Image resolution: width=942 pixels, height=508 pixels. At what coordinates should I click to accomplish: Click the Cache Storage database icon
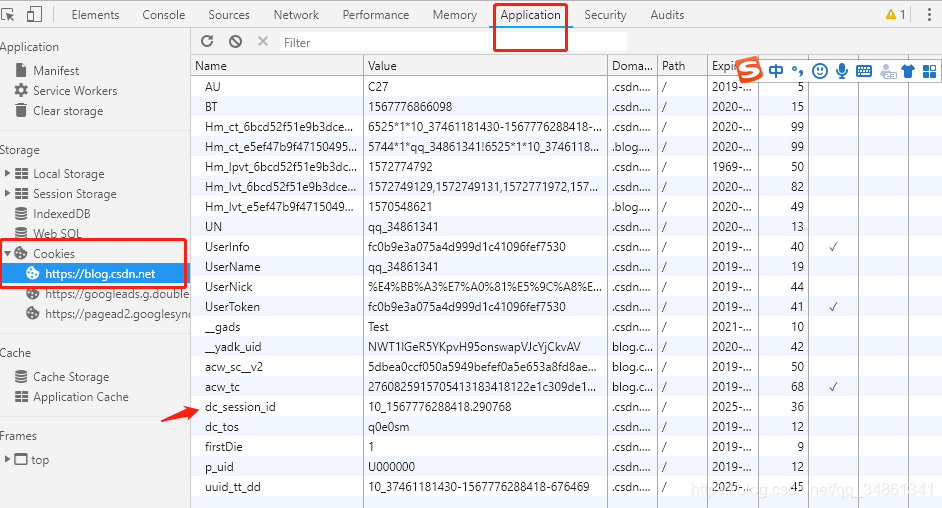(21, 376)
